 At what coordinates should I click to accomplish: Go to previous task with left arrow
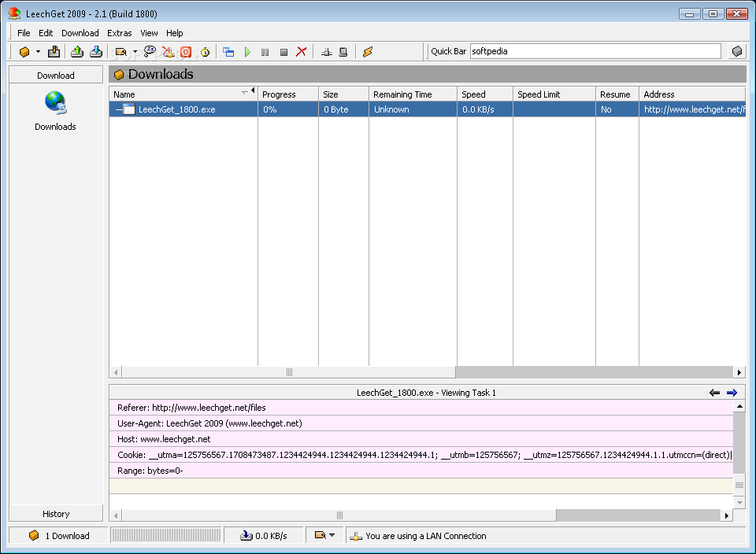click(714, 393)
